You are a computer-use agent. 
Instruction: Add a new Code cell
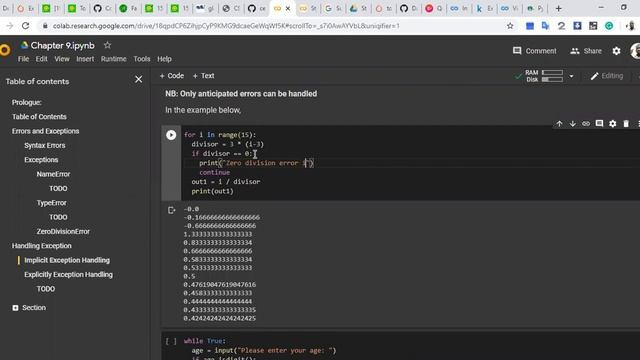pos(171,76)
